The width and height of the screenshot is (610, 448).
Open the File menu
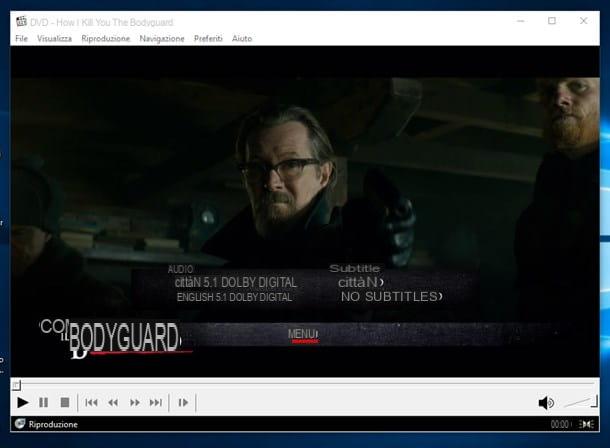21,38
